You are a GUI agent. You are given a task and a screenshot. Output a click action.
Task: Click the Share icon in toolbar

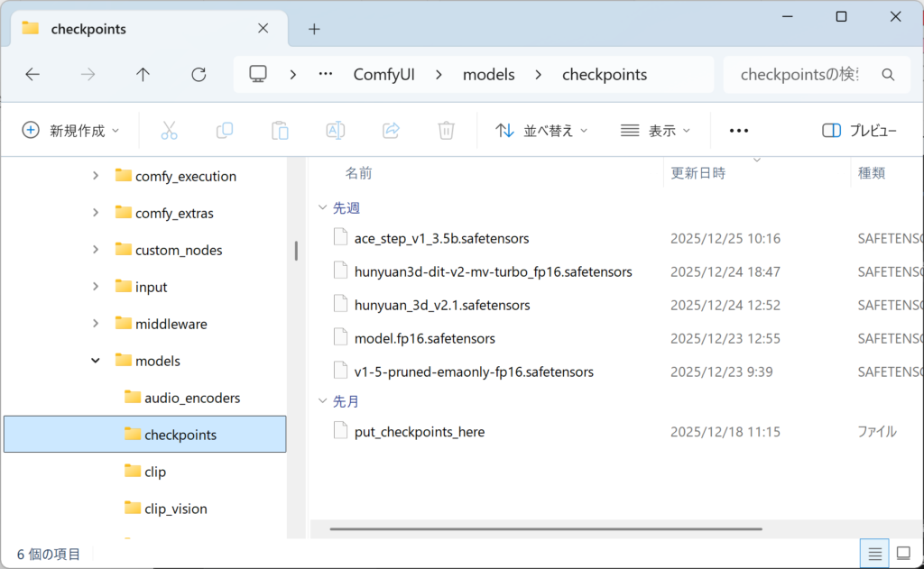pos(391,131)
